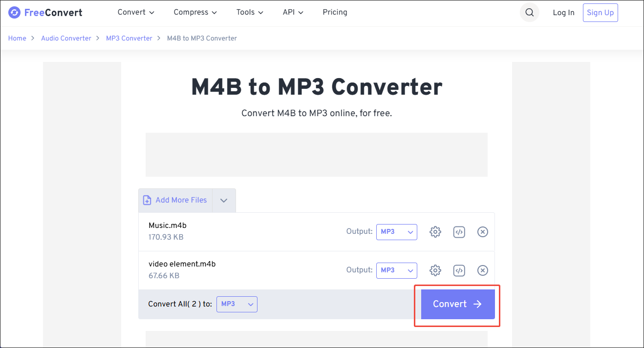The image size is (644, 348).
Task: Open the output format dropdown for video element.m4b
Action: [x=396, y=270]
